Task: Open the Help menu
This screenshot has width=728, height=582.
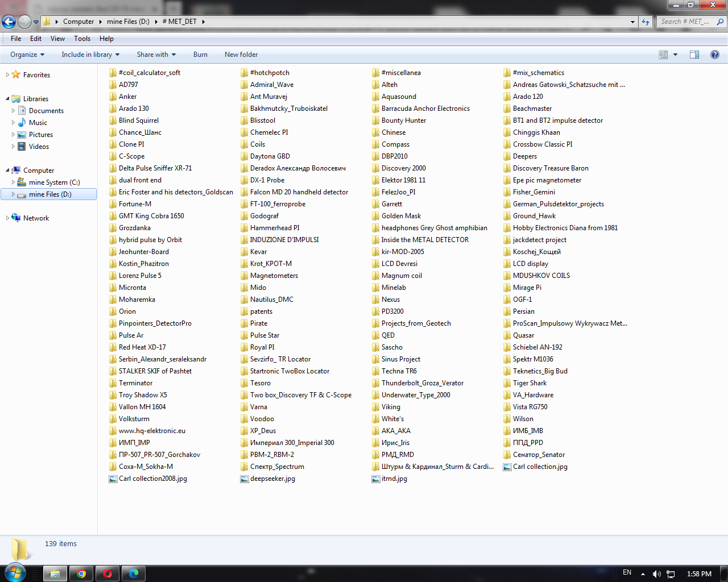Action: point(106,39)
